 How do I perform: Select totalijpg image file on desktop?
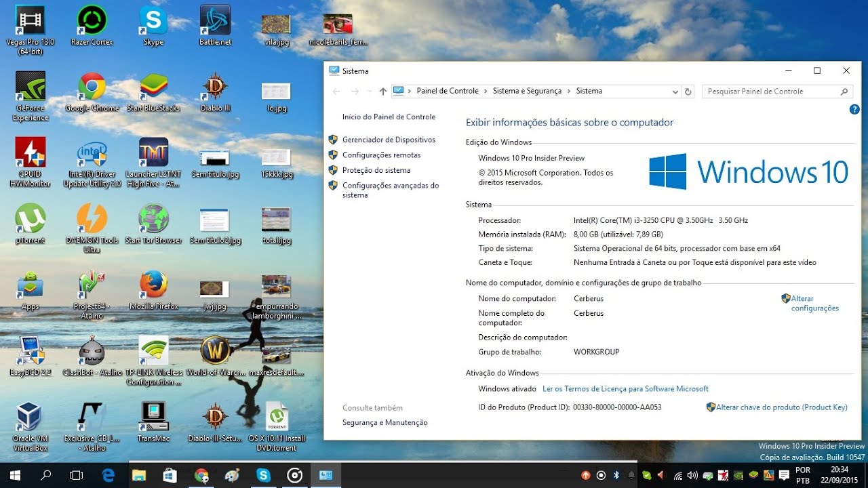[x=276, y=226]
